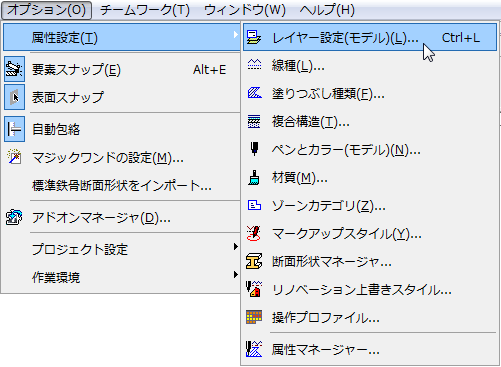501x367 pixels.
Task: Click the line types (線種) icon
Action: (254, 65)
